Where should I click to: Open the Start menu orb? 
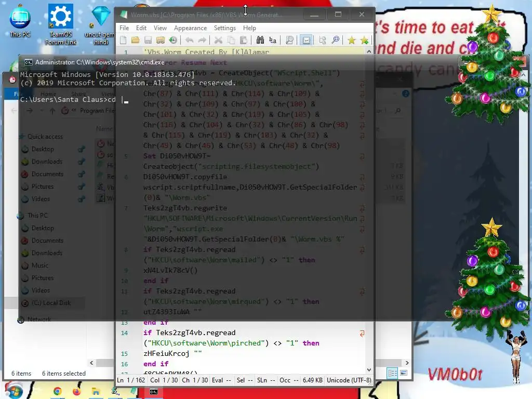pos(14,391)
